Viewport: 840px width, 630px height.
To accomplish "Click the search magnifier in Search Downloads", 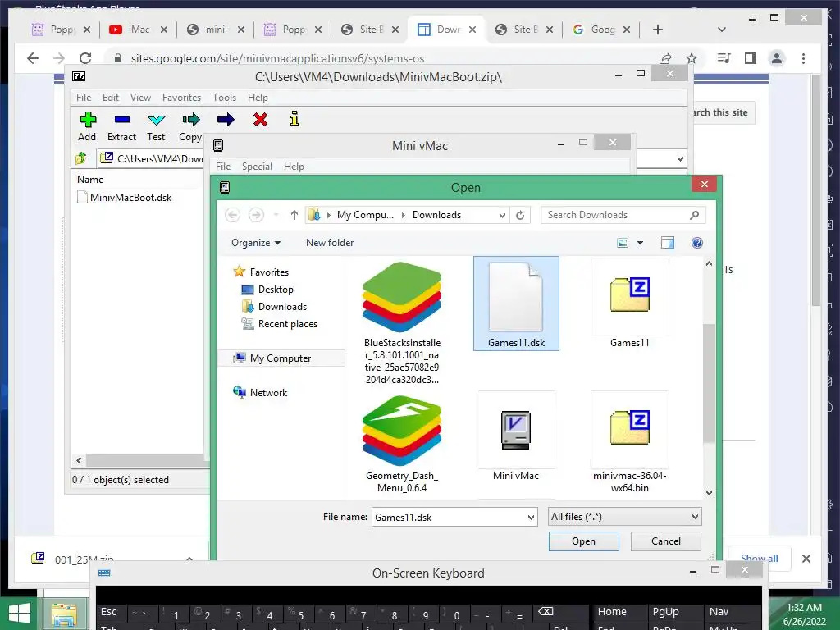I will point(694,215).
